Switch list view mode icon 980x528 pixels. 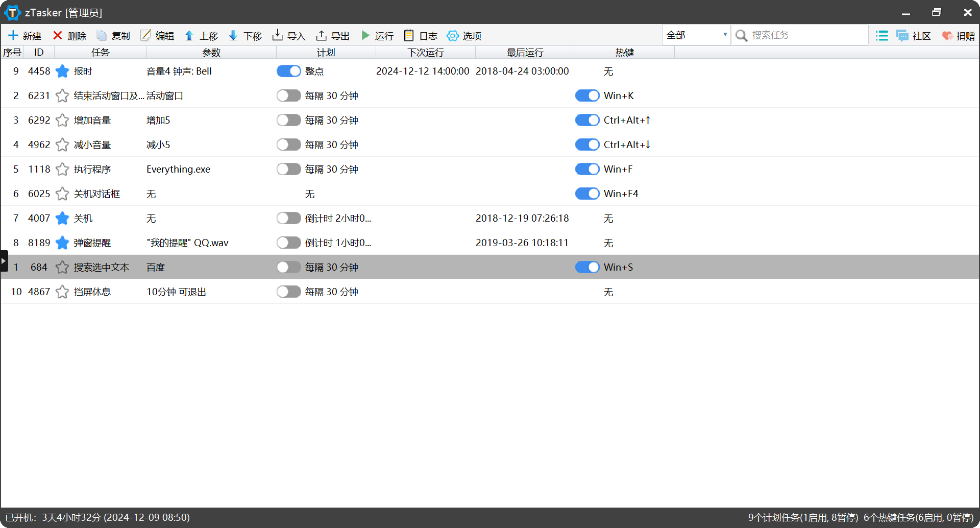[x=881, y=36]
